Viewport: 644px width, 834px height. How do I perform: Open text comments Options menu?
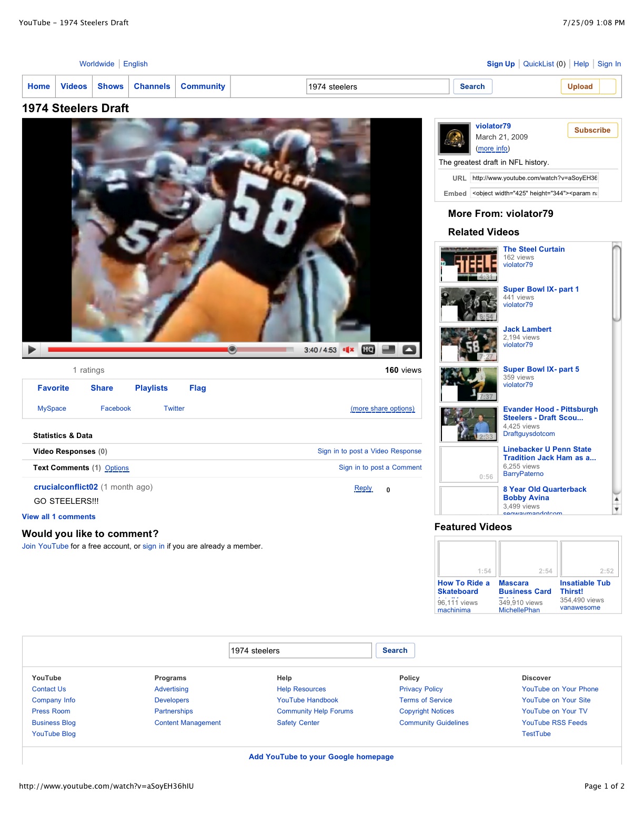[117, 468]
